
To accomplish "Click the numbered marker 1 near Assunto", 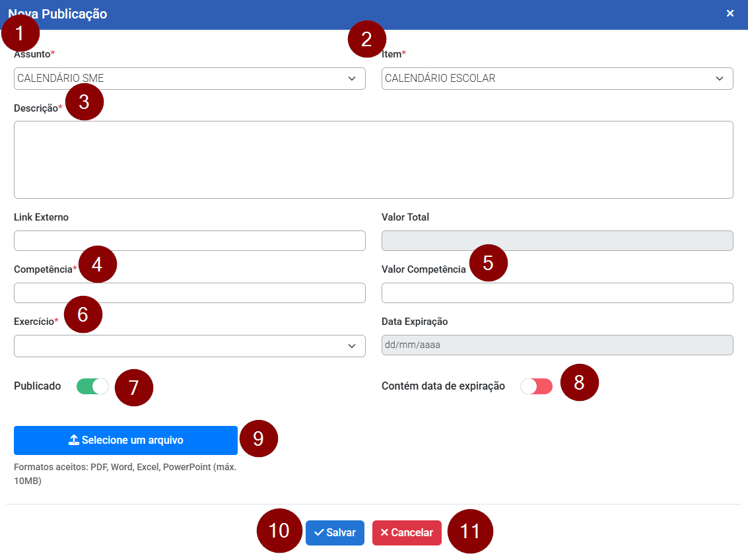I will 20,33.
